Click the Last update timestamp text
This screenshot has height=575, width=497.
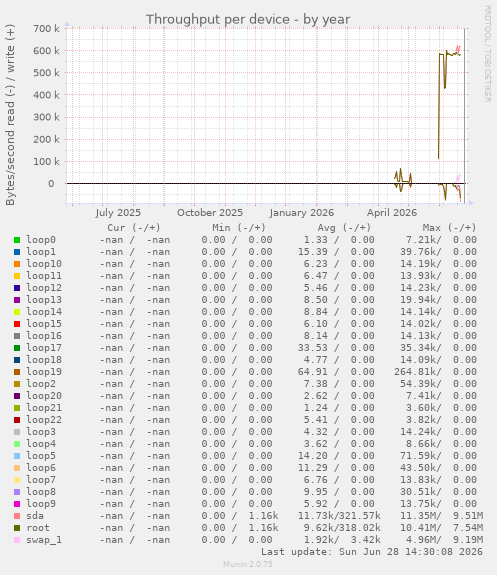[372, 552]
